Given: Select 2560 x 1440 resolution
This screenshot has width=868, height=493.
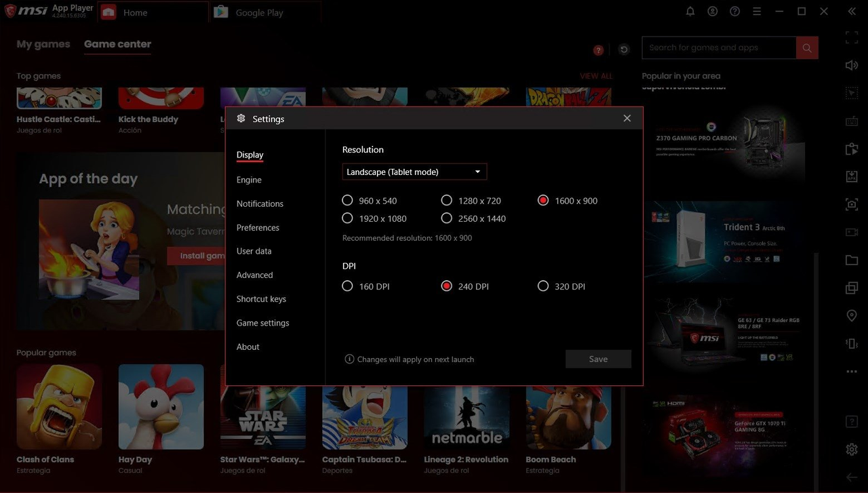Looking at the screenshot, I should tap(473, 218).
